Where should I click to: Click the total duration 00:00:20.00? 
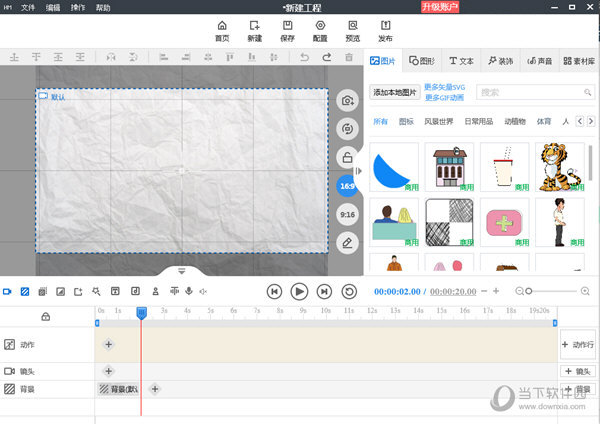tap(453, 292)
